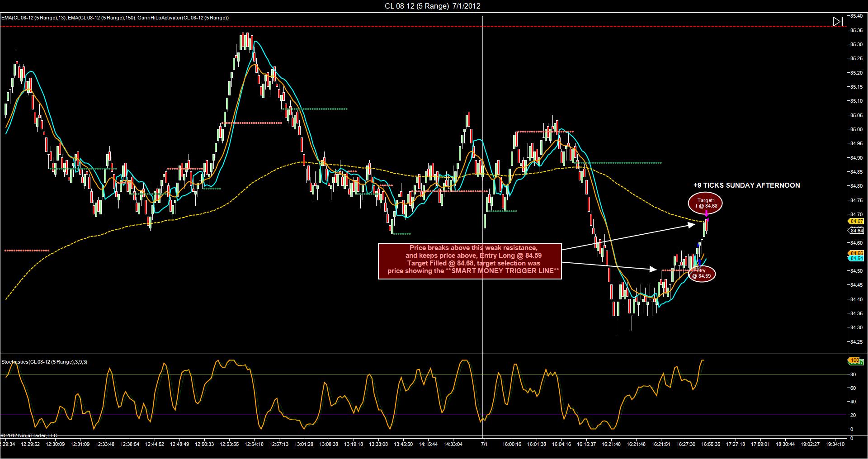This screenshot has height=459, width=868.
Task: Click the 19:34:10 time axis label
Action: click(835, 444)
